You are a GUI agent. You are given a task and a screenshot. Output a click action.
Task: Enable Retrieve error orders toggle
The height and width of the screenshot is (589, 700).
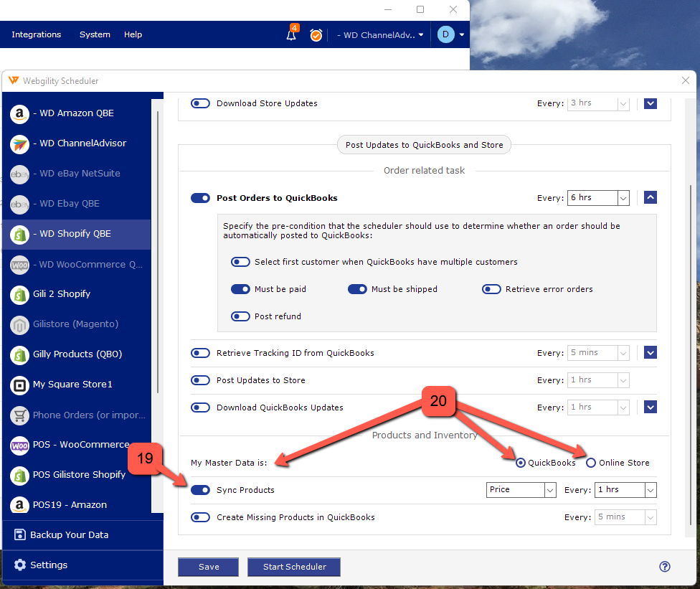[491, 289]
